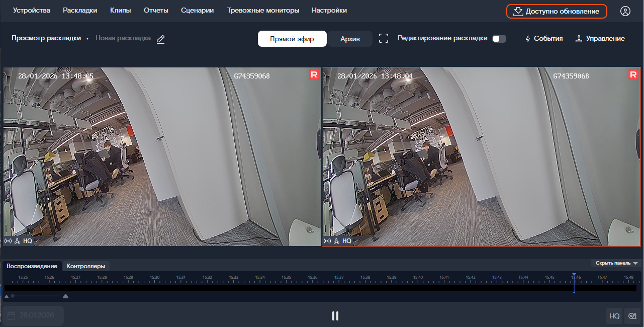
Task: Pause the video playback
Action: (x=335, y=316)
